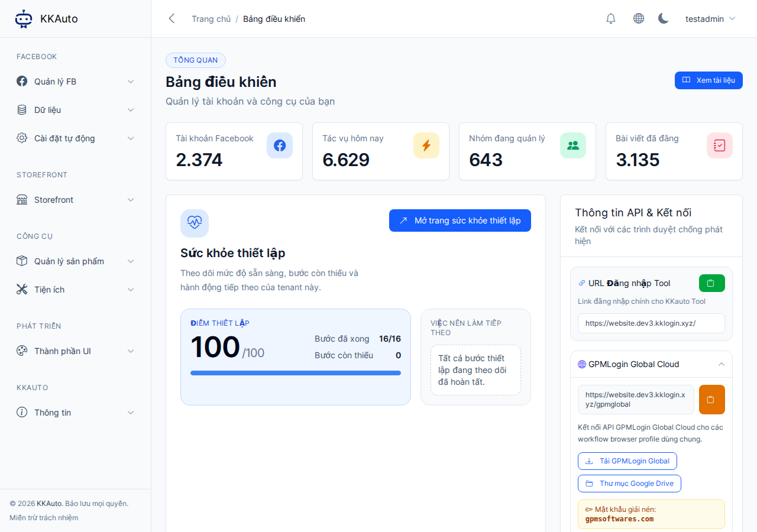Open the Thông tin menu item

(76, 413)
